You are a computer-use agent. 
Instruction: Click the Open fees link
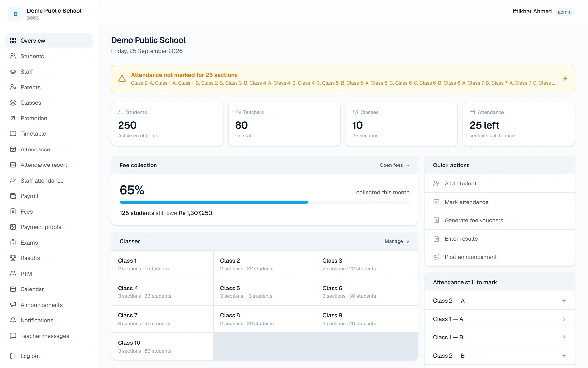tap(394, 165)
